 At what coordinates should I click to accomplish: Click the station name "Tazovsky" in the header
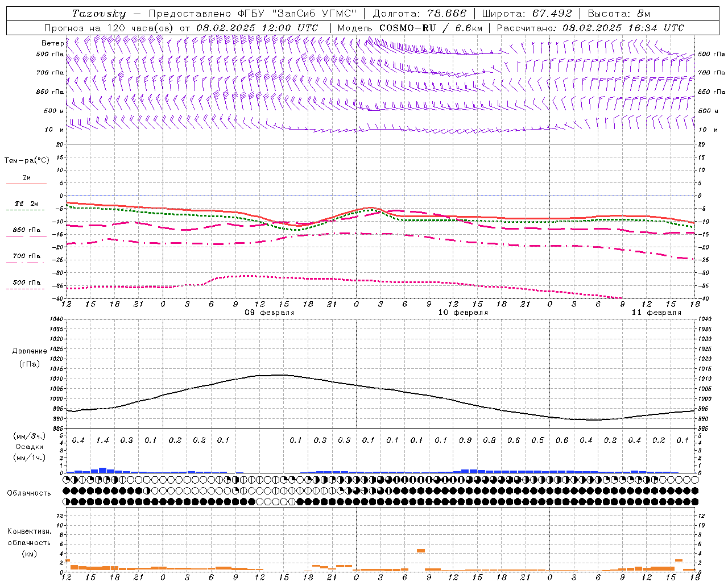pos(99,14)
